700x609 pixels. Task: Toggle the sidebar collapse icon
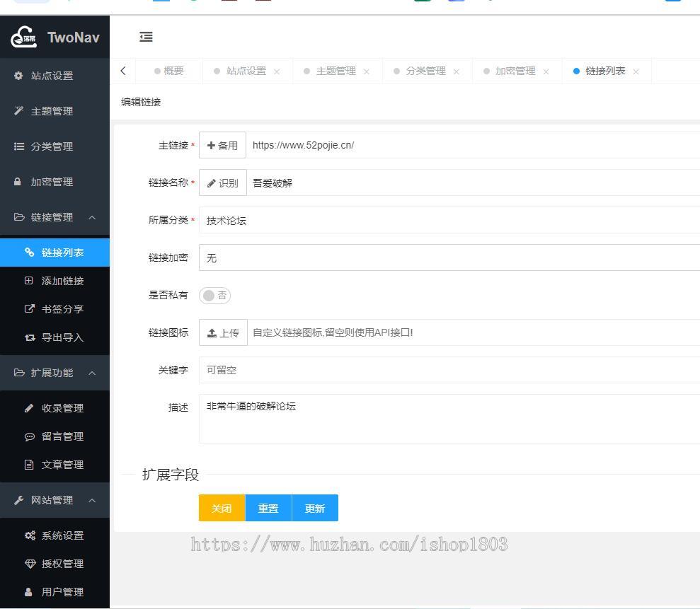pyautogui.click(x=146, y=37)
